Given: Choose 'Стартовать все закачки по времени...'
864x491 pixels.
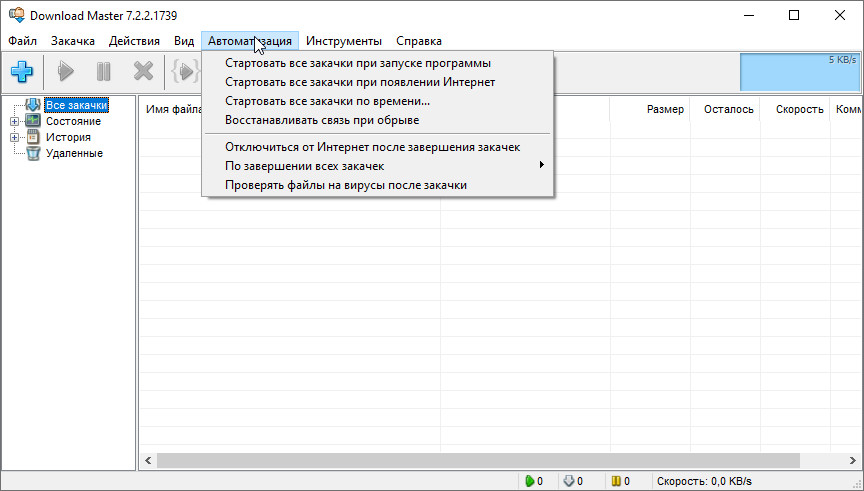Looking at the screenshot, I should pyautogui.click(x=327, y=101).
